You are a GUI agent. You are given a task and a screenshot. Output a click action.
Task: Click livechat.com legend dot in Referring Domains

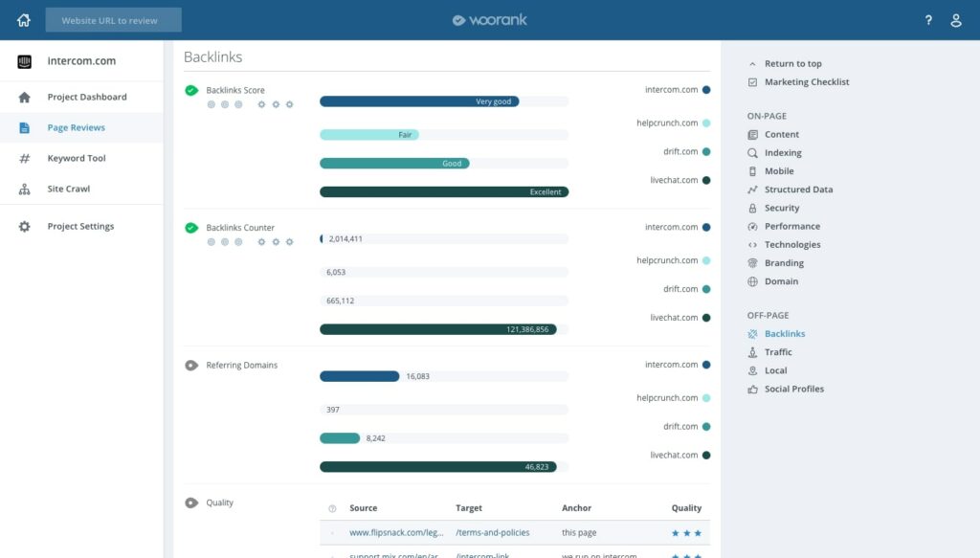(706, 456)
